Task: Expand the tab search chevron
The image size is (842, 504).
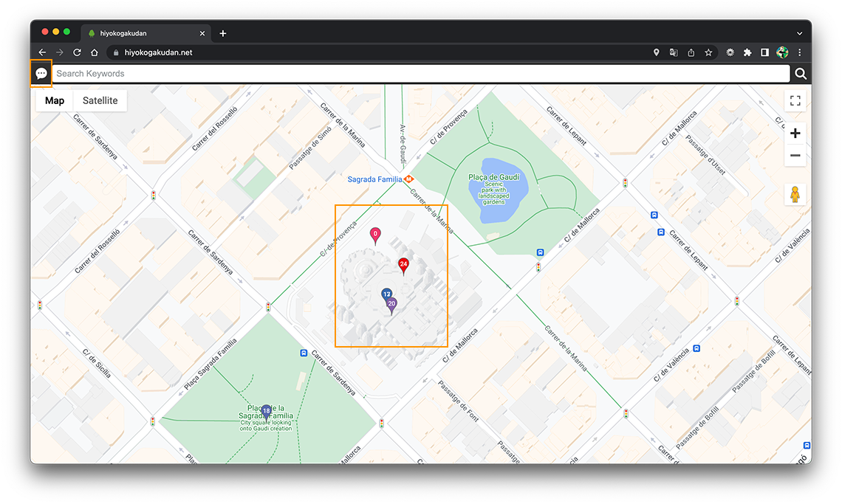Action: point(800,33)
